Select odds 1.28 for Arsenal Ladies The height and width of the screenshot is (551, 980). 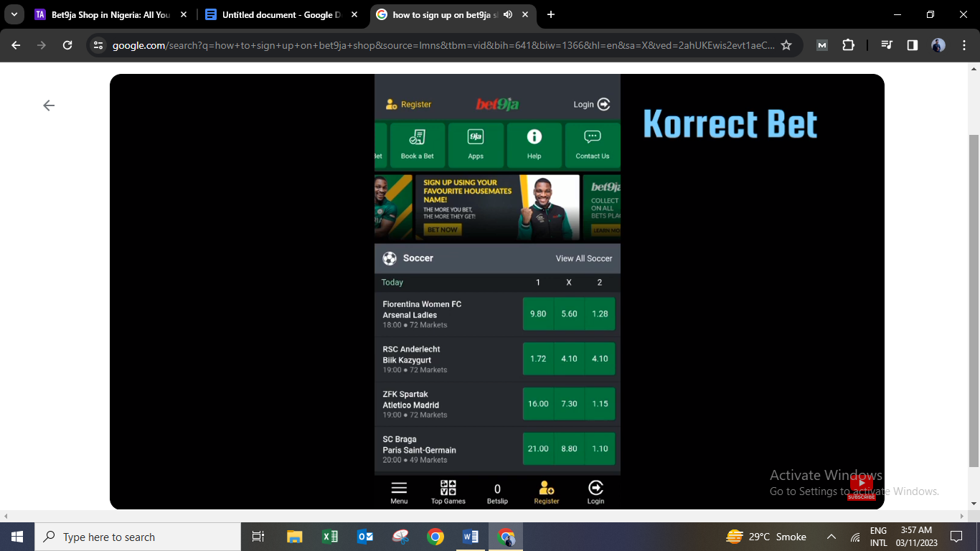coord(600,314)
